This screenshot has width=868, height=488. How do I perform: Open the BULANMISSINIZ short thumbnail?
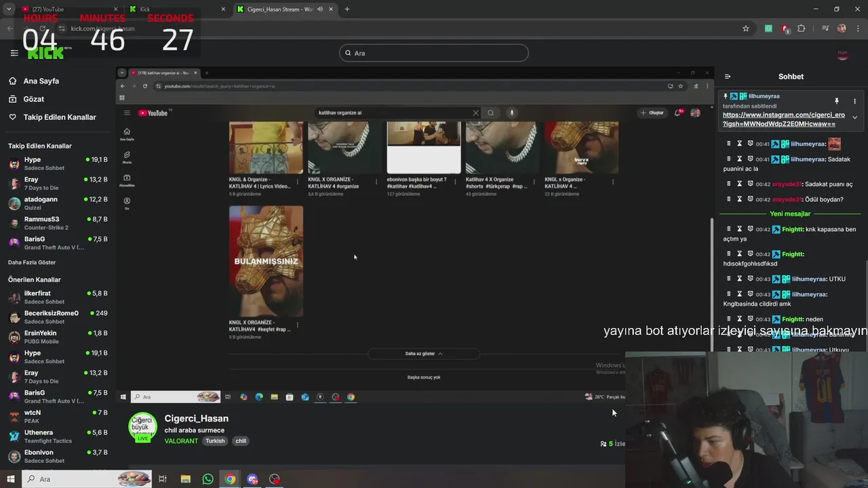(x=266, y=261)
